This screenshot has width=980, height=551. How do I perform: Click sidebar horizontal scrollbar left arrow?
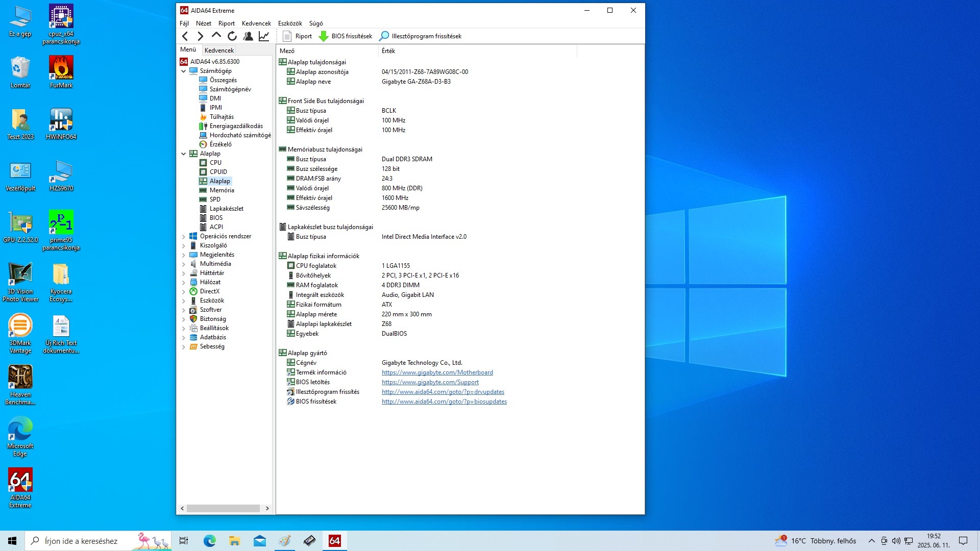[182, 509]
